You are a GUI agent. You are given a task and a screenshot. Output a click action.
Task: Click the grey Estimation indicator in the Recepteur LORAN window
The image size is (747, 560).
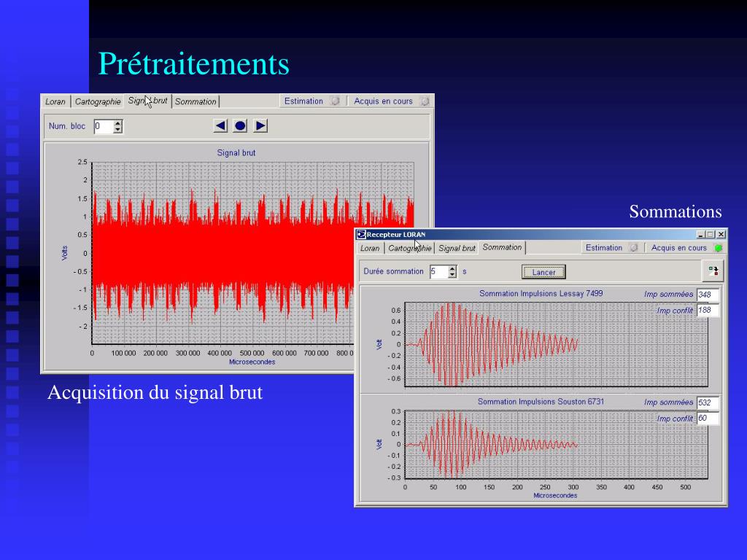634,248
